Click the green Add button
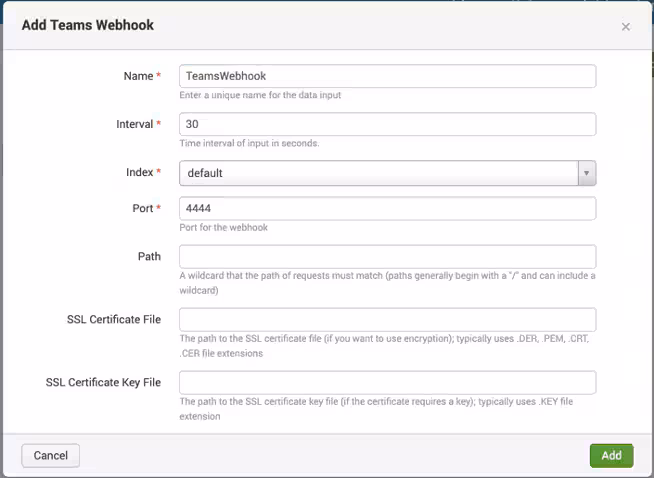 coord(611,455)
